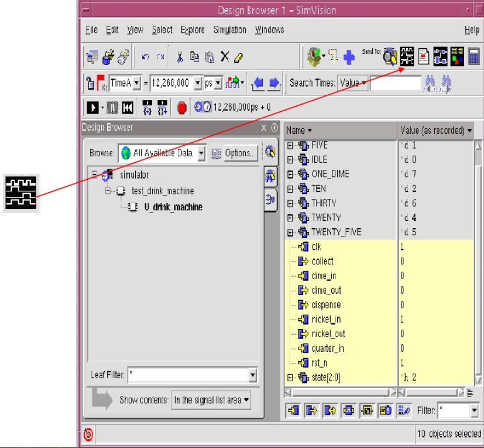
Task: Open Search Times Value dropdown
Action: 353,83
